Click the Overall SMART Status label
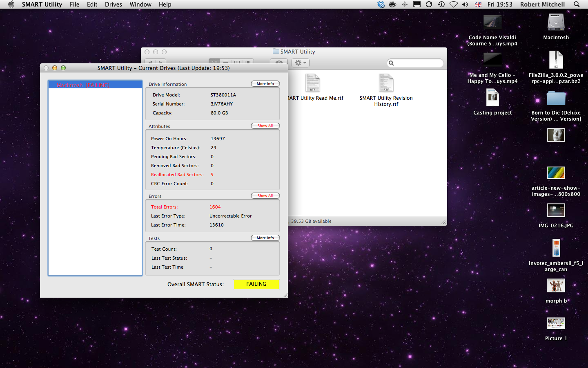The image size is (588, 368). [x=196, y=284]
